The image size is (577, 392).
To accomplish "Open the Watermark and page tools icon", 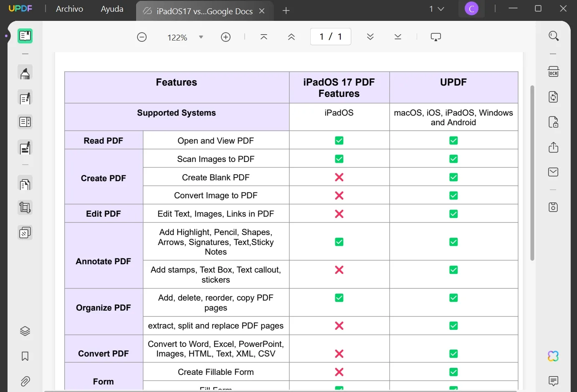I will (25, 233).
